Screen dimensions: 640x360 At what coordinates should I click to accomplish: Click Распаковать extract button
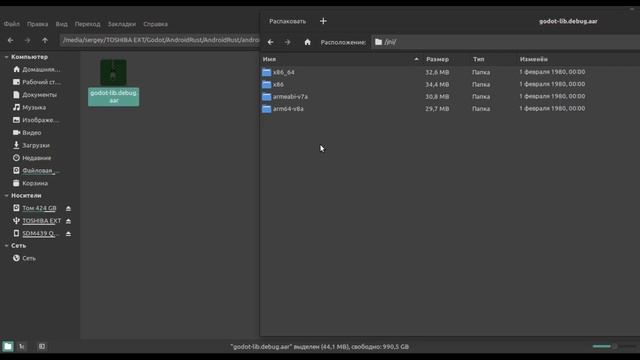tap(287, 21)
